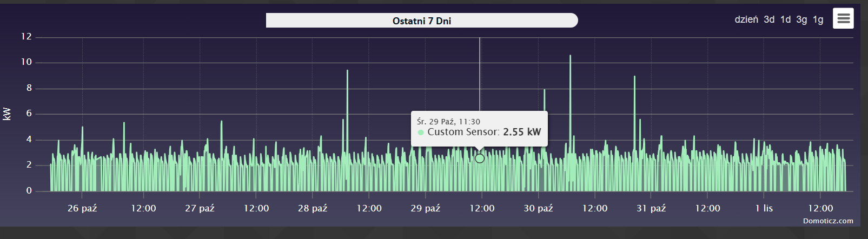Set chart range to 3d
This screenshot has height=239, width=868.
768,19
